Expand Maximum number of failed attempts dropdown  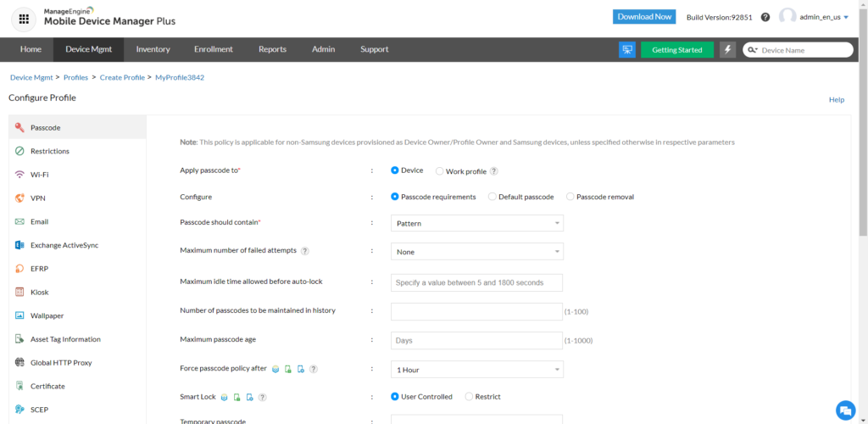point(476,252)
